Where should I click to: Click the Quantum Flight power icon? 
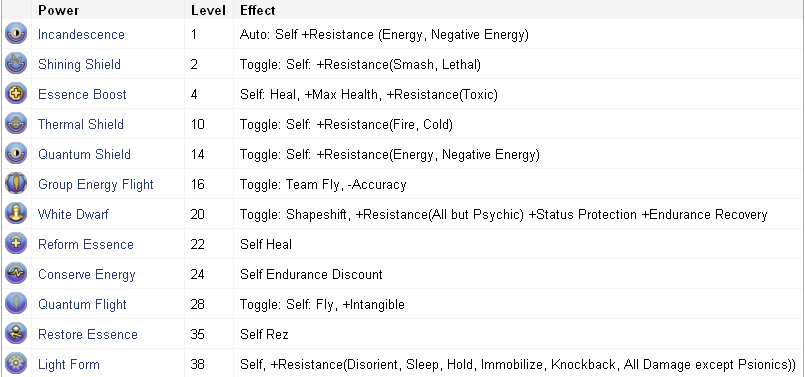point(16,304)
